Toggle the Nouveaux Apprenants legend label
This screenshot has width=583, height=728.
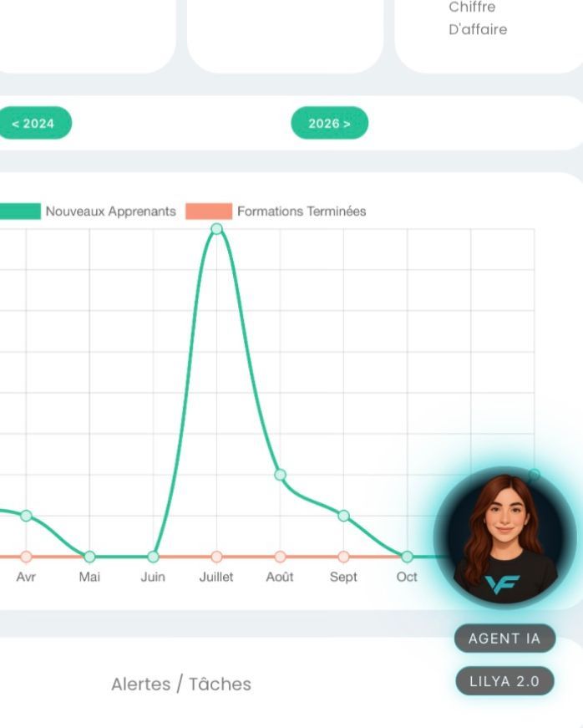coord(110,211)
